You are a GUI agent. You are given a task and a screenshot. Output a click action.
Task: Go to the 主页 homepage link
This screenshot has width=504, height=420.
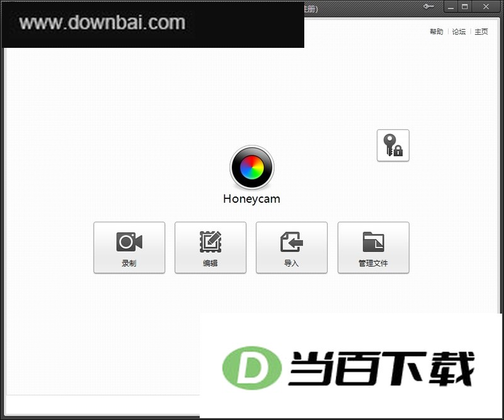[x=481, y=31]
